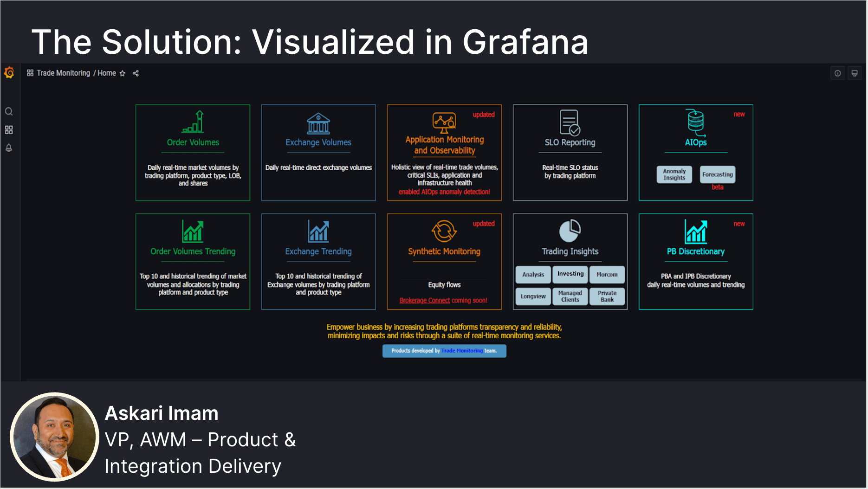This screenshot has height=489, width=868.
Task: Open Alerting via the bell icon
Action: click(x=9, y=148)
